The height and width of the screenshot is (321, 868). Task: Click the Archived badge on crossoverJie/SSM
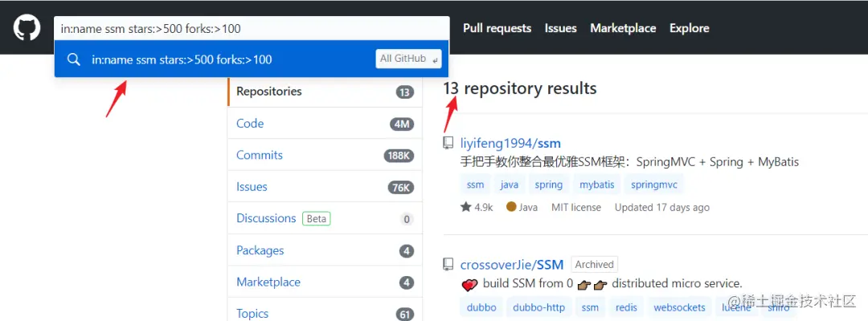594,265
